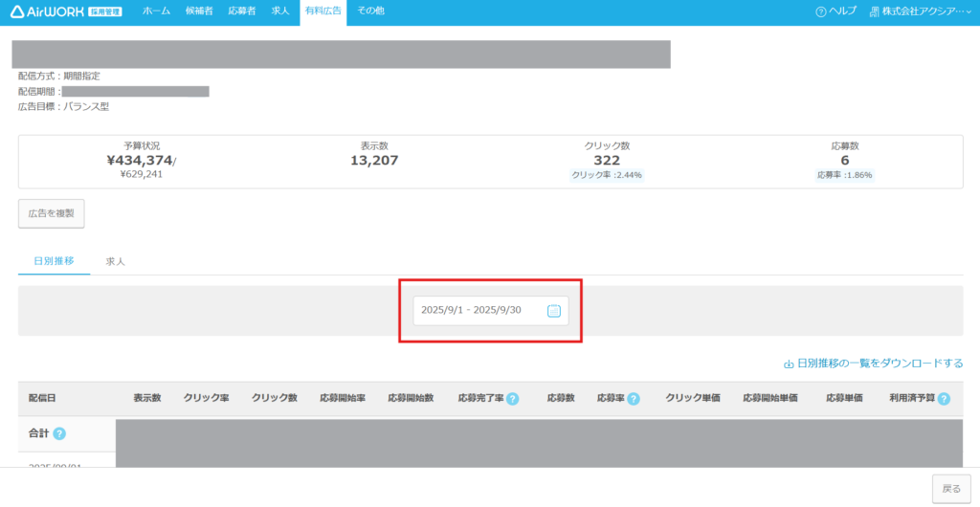Switch to the 求人 tab below 広告を複製
Screen dimensions: 980x507
coord(115,261)
